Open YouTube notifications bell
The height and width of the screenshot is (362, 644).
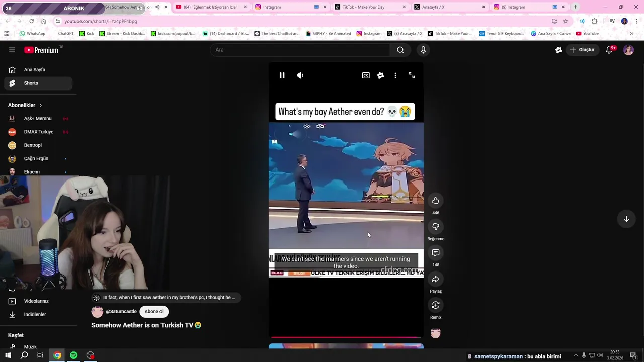pos(609,50)
